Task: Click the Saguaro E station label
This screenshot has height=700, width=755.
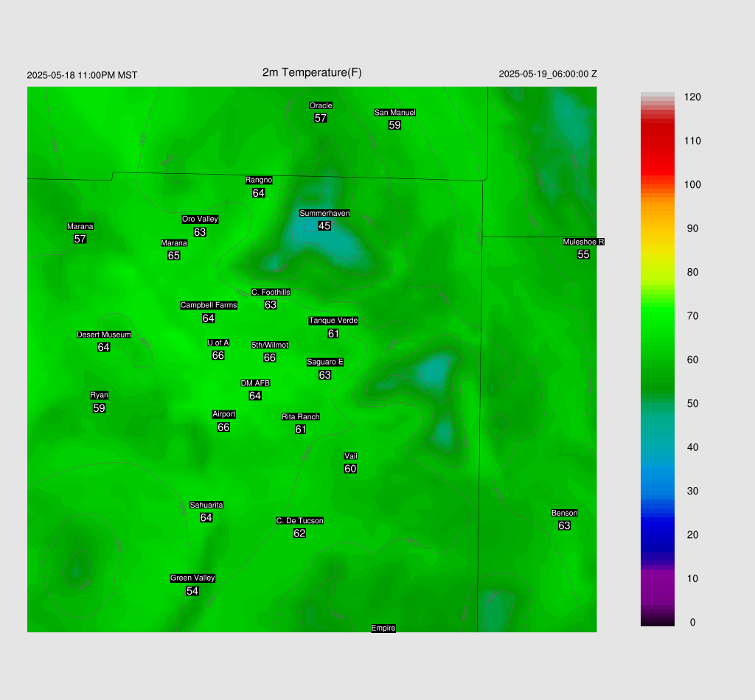Action: click(325, 362)
